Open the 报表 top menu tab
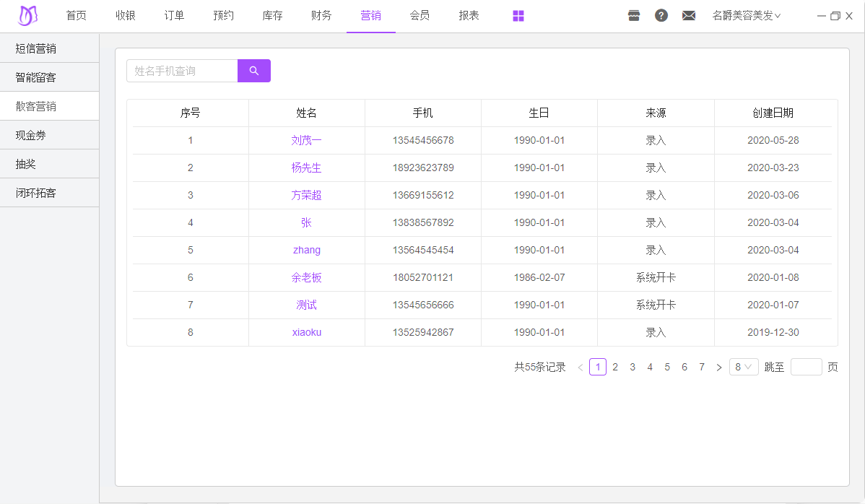865x504 pixels. (469, 15)
